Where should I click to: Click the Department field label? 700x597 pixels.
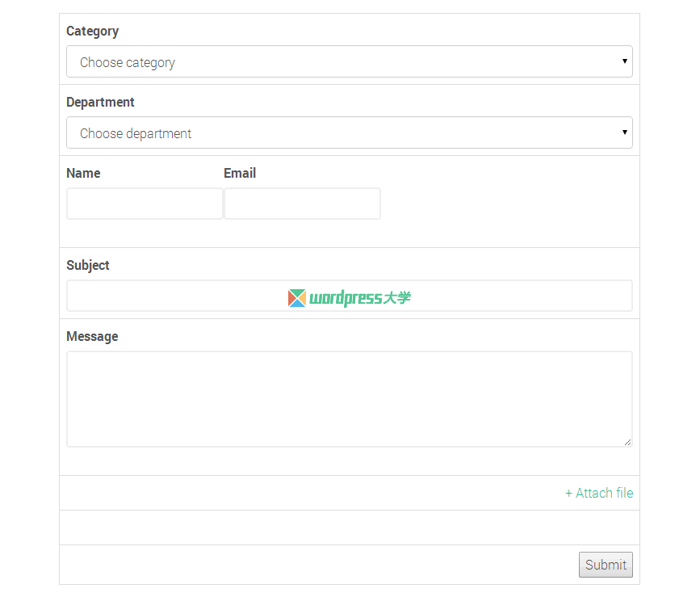100,103
